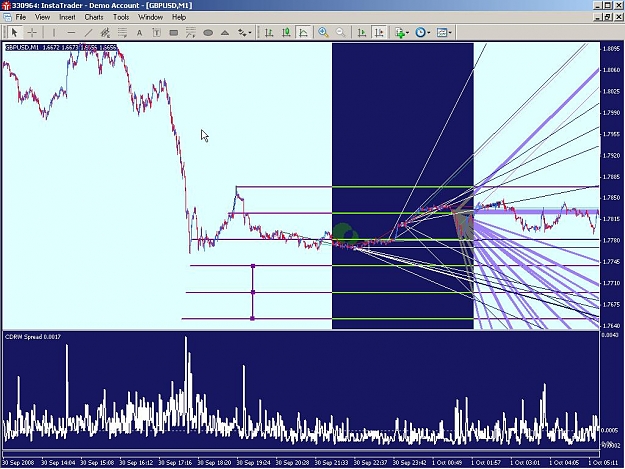The image size is (625, 469).
Task: Select the Rectangle shape tool
Action: pos(174,33)
